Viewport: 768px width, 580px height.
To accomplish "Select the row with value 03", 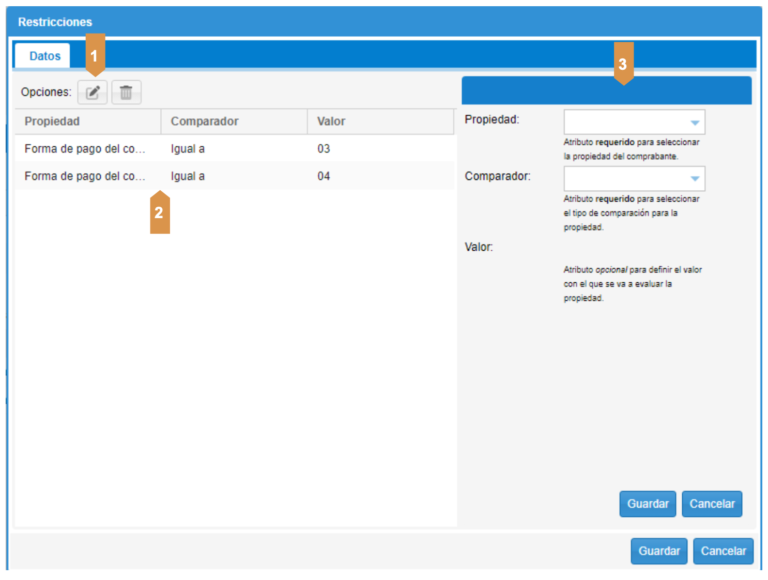I will [323, 149].
